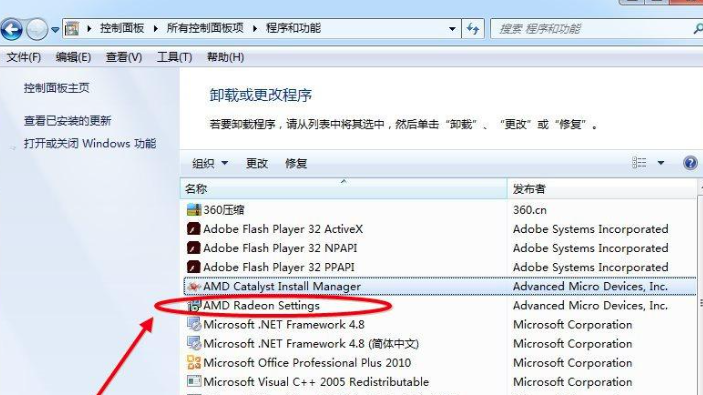Open the 工具(T) menu

click(x=174, y=57)
